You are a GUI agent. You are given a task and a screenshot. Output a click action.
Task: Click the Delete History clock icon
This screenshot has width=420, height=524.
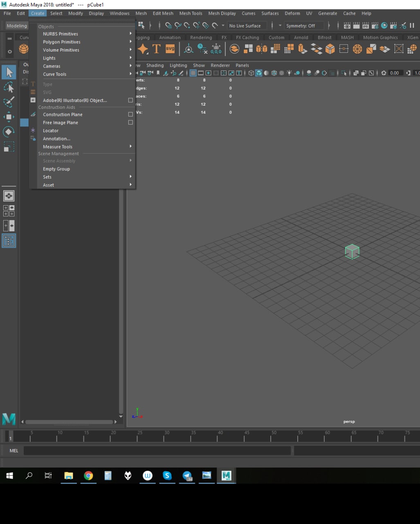[x=202, y=49]
